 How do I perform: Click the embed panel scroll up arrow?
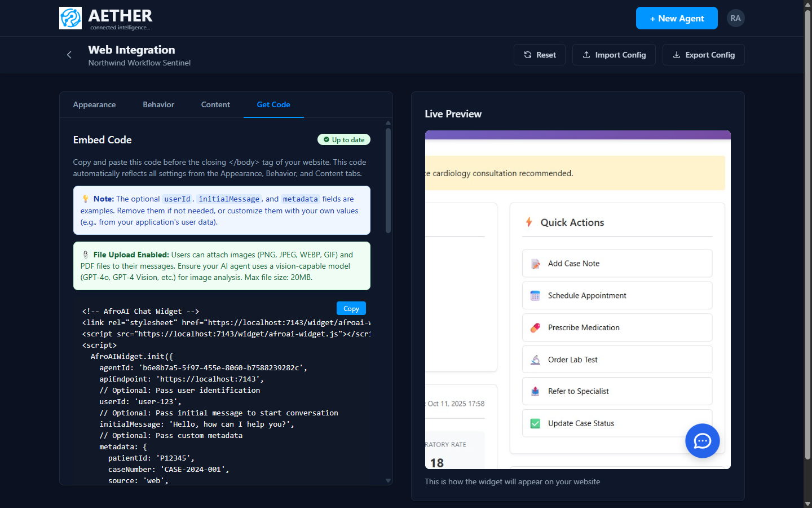388,122
